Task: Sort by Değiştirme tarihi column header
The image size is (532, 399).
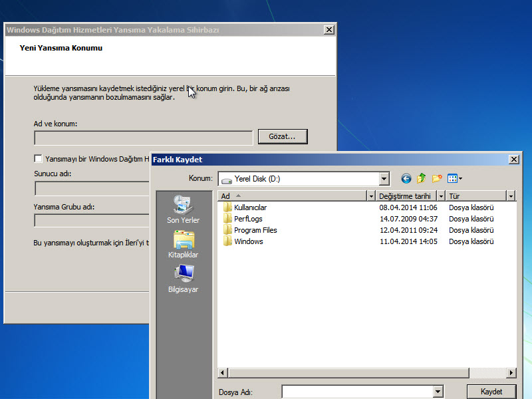Action: (405, 196)
